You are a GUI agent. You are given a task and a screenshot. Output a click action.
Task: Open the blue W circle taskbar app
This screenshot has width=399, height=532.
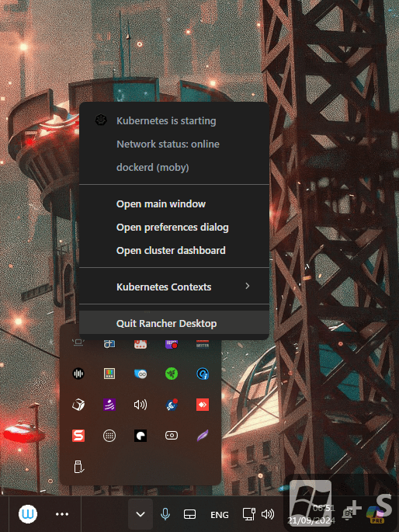coord(28,514)
